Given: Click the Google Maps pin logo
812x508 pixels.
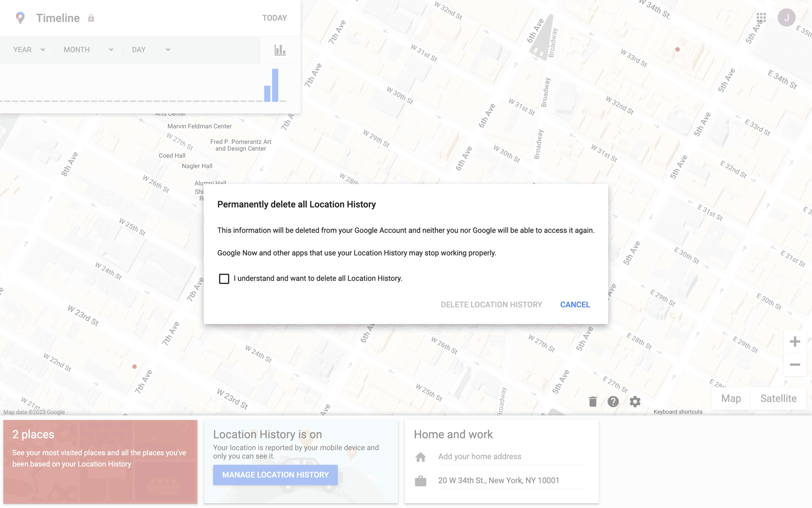Looking at the screenshot, I should pyautogui.click(x=20, y=18).
